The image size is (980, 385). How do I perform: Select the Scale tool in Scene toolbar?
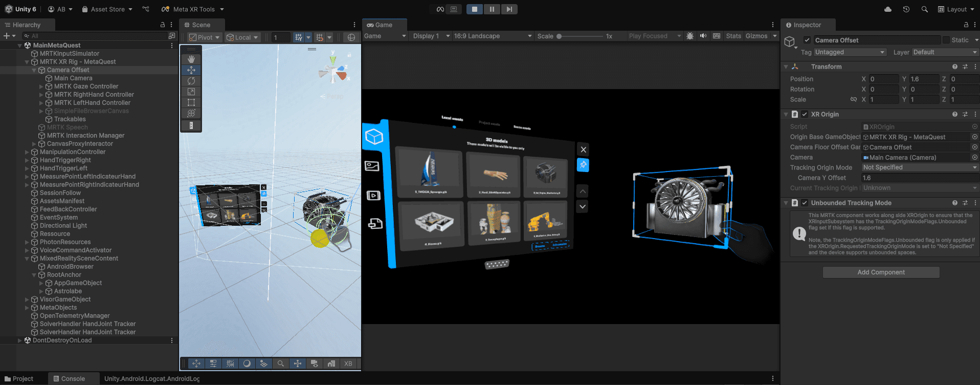pos(191,92)
